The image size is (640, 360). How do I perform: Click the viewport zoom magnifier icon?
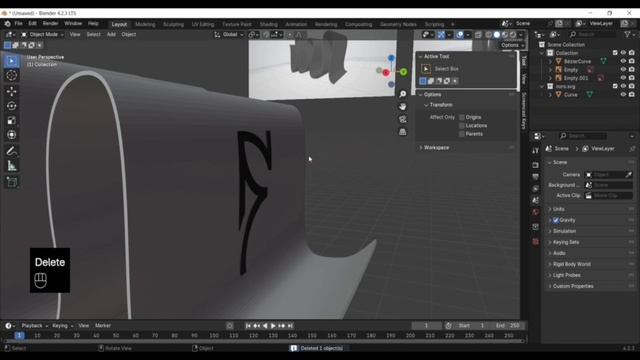click(402, 94)
